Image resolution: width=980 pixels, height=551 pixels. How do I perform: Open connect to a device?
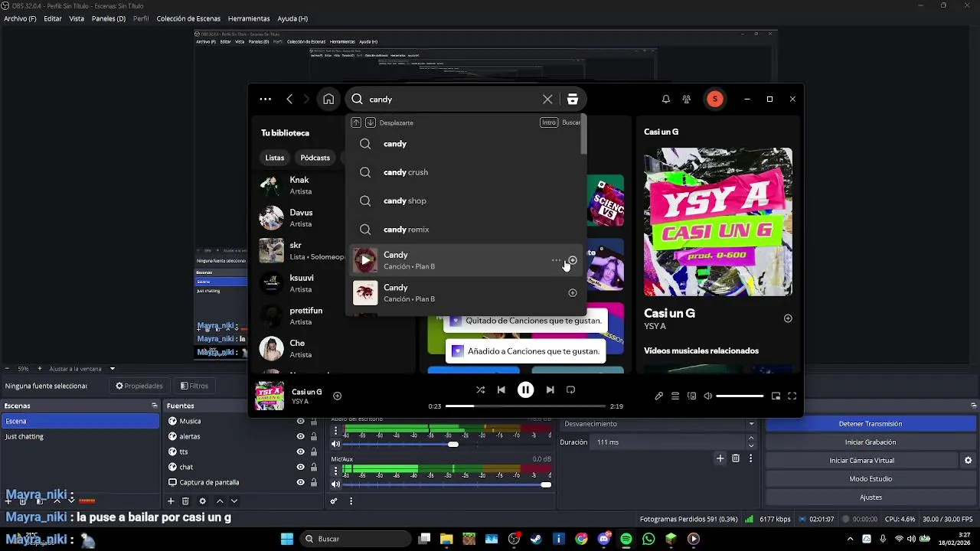(692, 396)
